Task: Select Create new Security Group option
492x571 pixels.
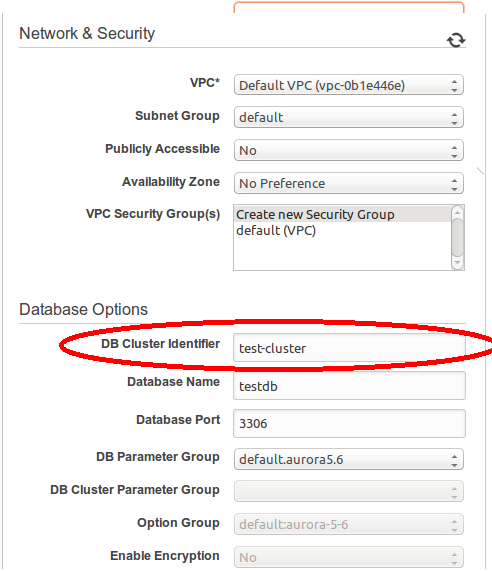Action: (342, 214)
